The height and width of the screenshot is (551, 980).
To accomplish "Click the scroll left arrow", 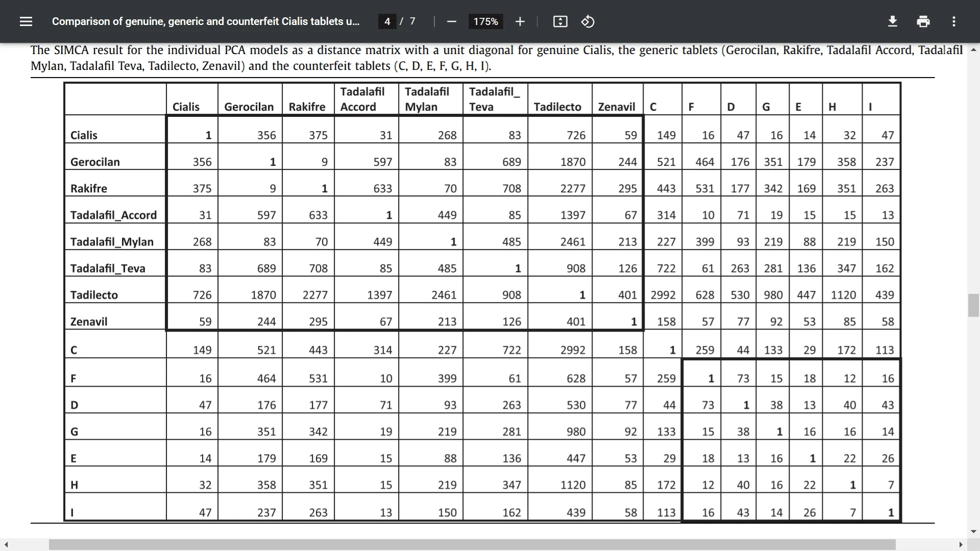I will (6, 544).
